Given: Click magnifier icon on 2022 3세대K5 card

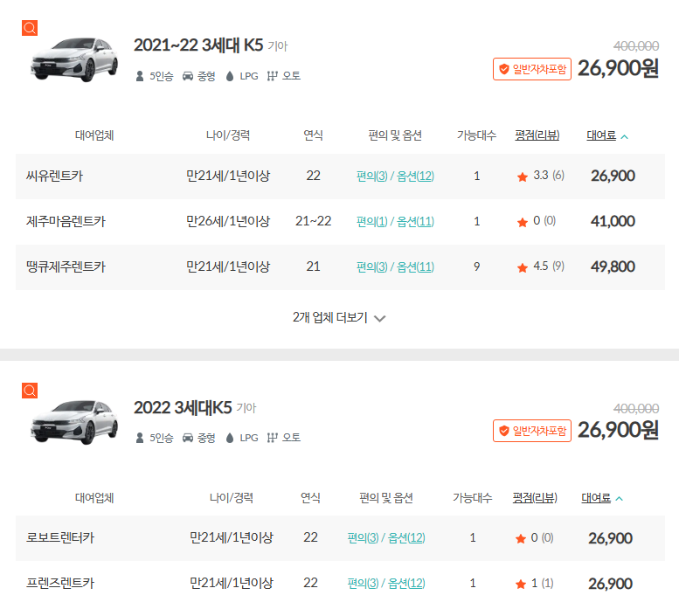Looking at the screenshot, I should click(30, 391).
